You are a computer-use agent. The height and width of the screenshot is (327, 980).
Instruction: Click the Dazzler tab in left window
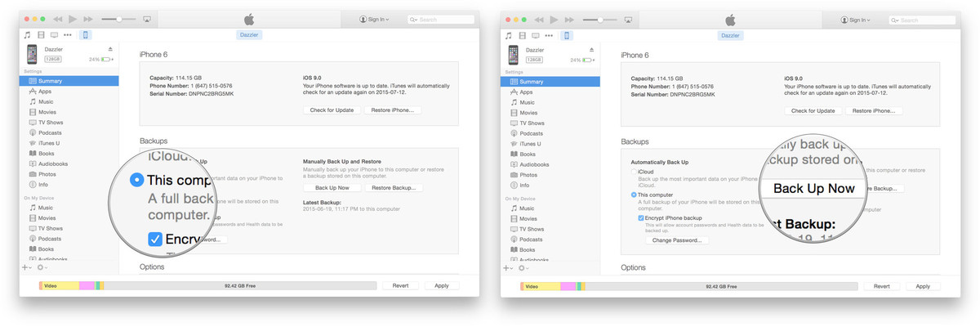(249, 35)
